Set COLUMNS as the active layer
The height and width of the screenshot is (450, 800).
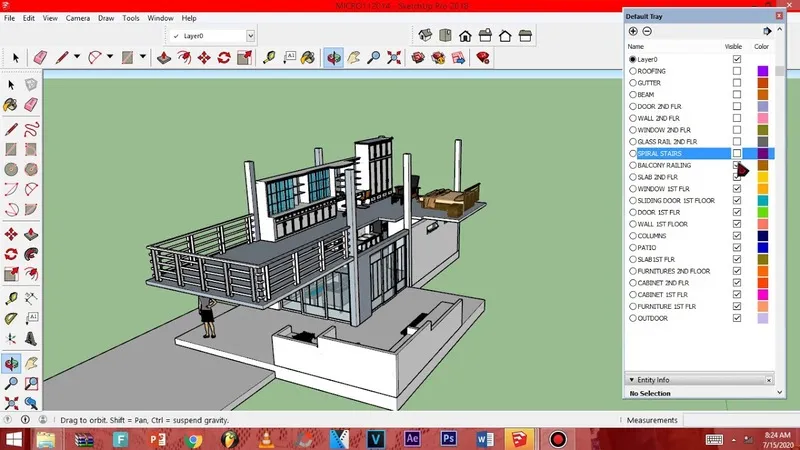(x=633, y=236)
